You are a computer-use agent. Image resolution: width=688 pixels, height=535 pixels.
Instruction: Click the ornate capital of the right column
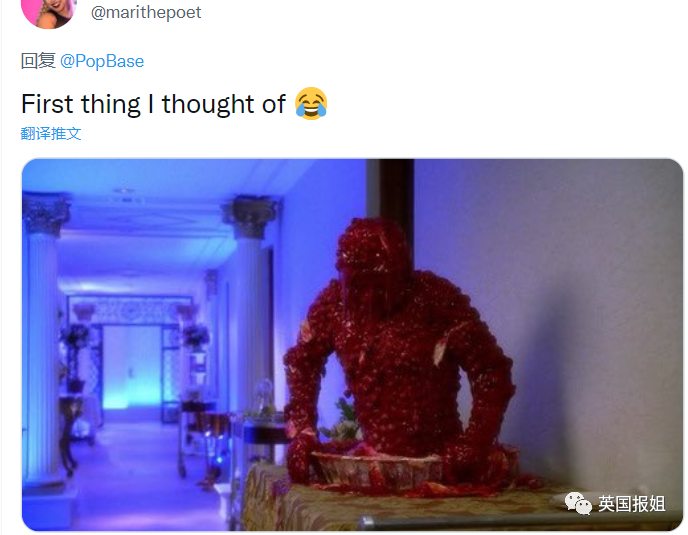tap(251, 216)
